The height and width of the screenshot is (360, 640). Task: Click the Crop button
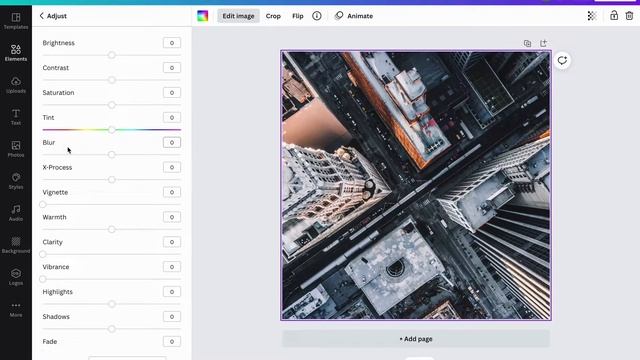click(x=273, y=16)
